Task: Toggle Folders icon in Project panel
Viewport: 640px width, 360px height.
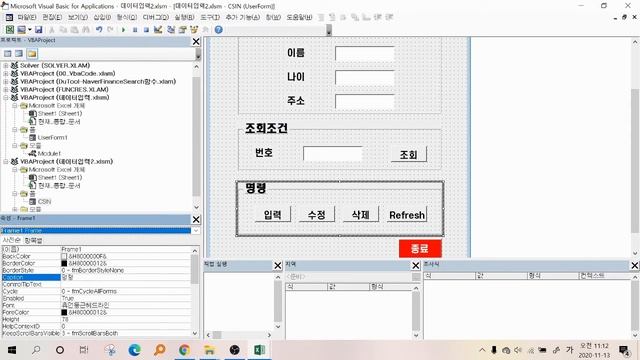Action: [32, 53]
